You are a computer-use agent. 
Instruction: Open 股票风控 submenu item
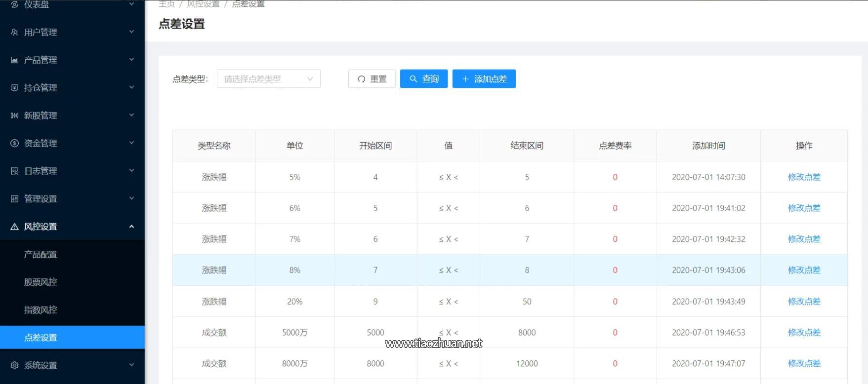tap(72, 282)
